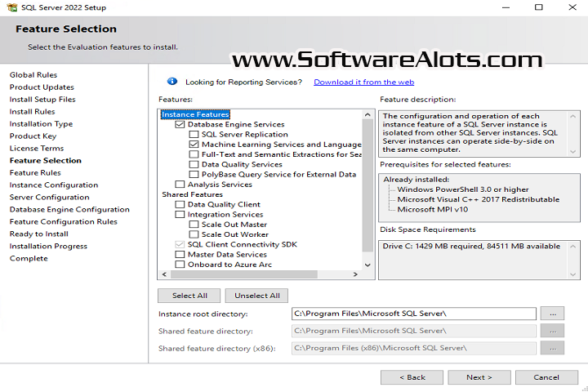The image size is (588, 392).
Task: Cancel the SQL Server setup
Action: click(546, 377)
